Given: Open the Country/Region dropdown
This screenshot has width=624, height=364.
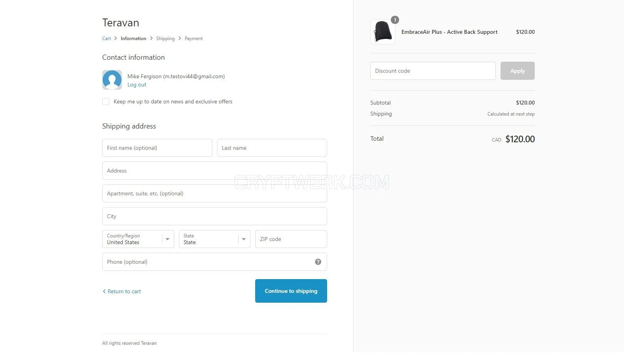Looking at the screenshot, I should click(138, 239).
